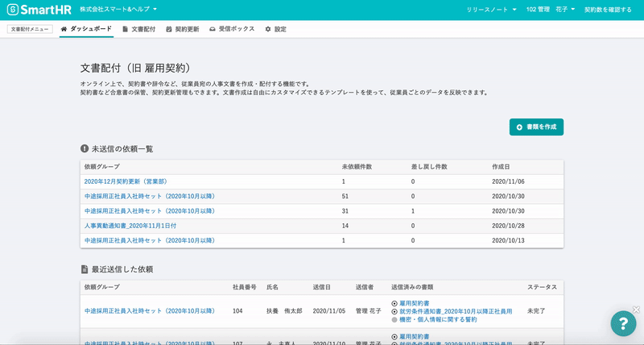
Task: Click the 社員番号 column header
Action: coord(245,287)
